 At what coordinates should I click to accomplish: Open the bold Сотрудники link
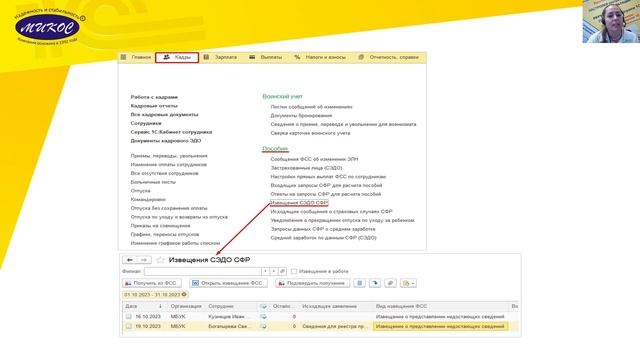coord(146,123)
